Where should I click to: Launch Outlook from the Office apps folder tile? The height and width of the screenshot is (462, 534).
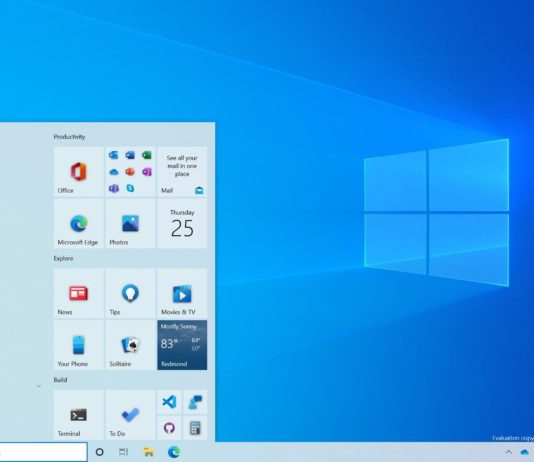(113, 155)
